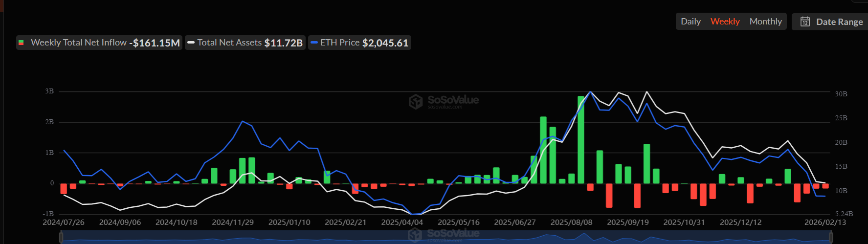The height and width of the screenshot is (244, 868).
Task: Click the ETH price peak near 2024/11/29
Action: pyautogui.click(x=243, y=121)
